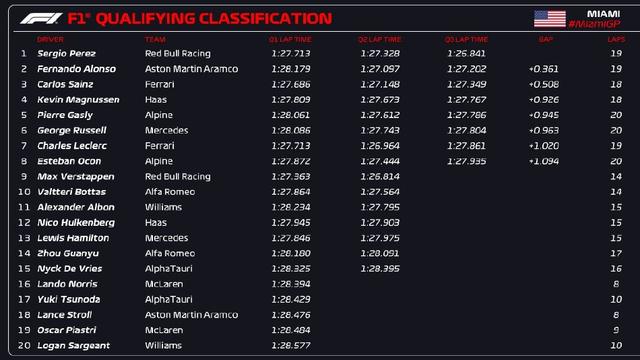Click the GAP column header

(x=546, y=40)
